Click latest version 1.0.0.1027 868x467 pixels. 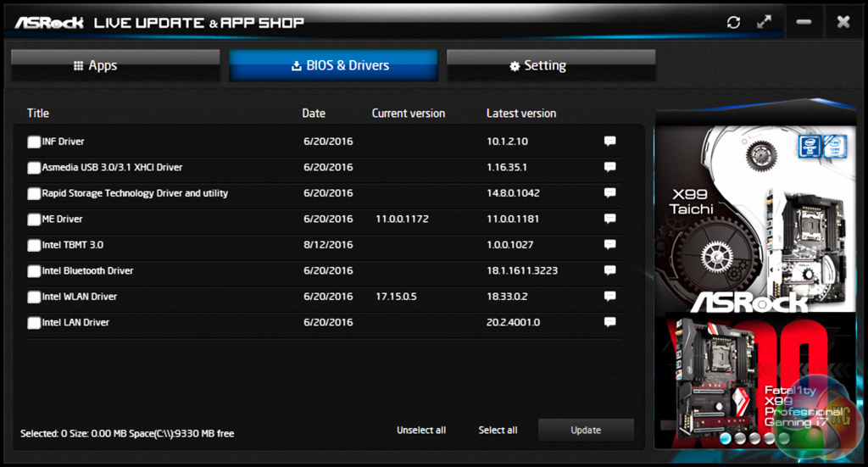click(509, 245)
